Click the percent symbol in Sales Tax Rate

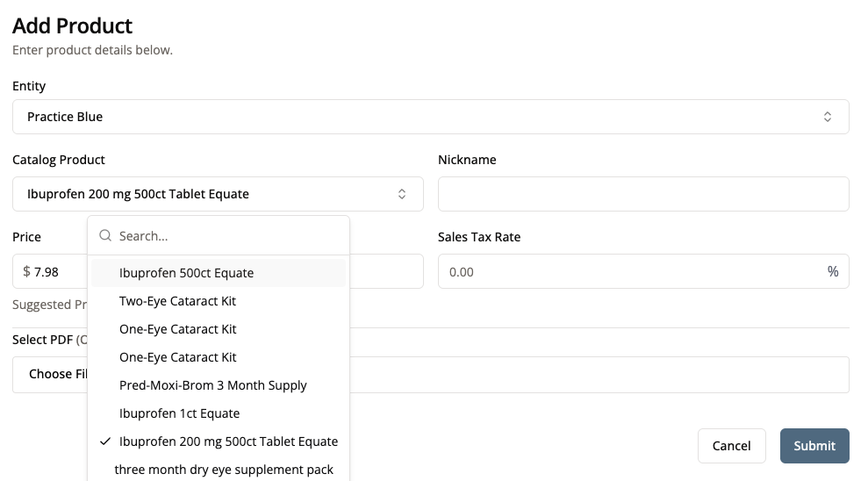coord(832,272)
